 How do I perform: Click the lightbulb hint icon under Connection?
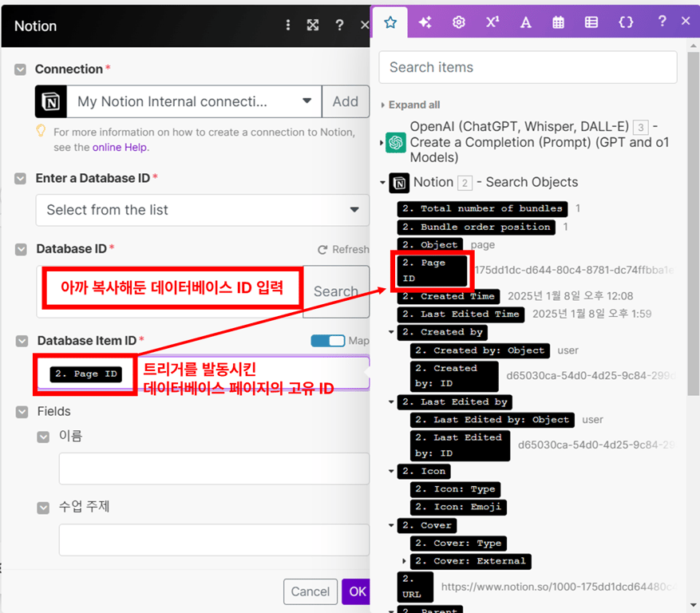pyautogui.click(x=41, y=131)
